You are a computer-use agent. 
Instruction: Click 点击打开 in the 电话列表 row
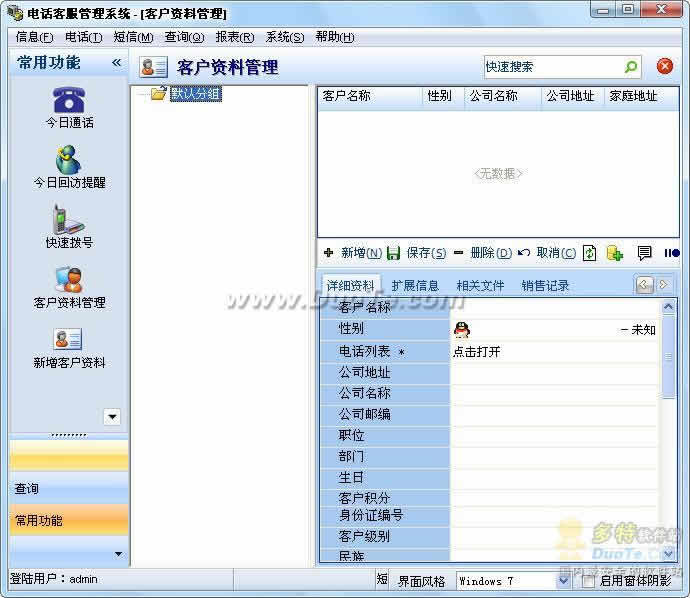(476, 351)
